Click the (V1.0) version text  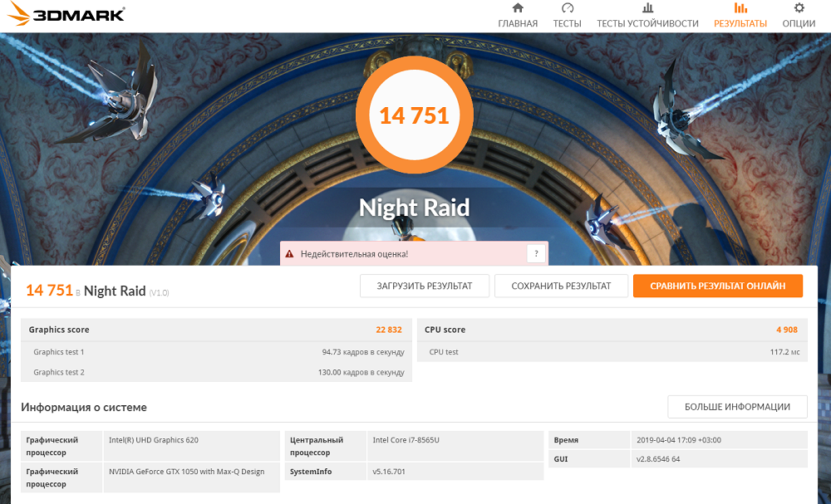(x=159, y=293)
